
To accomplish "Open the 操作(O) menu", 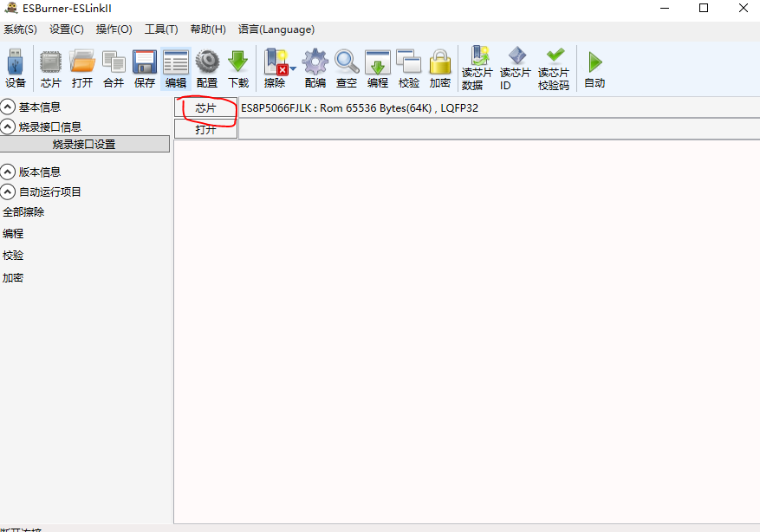I will tap(114, 29).
